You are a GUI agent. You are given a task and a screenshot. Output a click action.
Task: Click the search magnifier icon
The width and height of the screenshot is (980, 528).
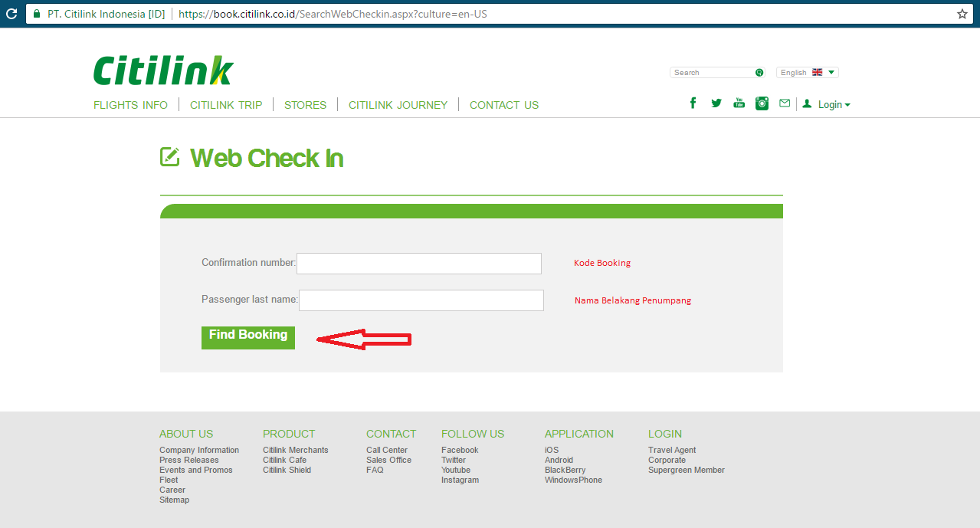[759, 72]
